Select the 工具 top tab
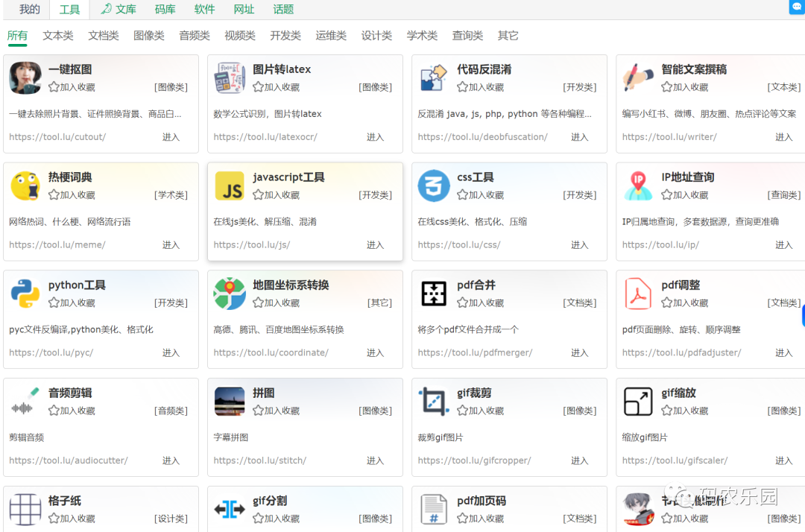Image resolution: width=805 pixels, height=532 pixels. [x=69, y=9]
